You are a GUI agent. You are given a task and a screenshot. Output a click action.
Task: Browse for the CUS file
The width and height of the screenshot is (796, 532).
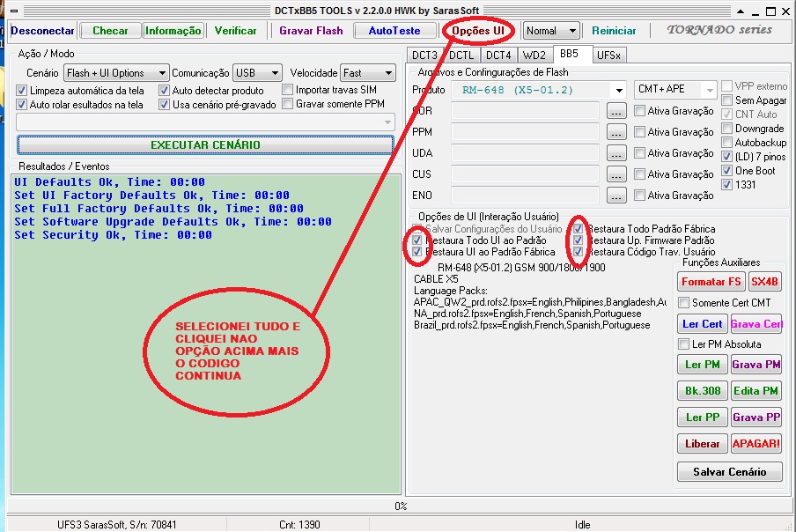pos(616,174)
